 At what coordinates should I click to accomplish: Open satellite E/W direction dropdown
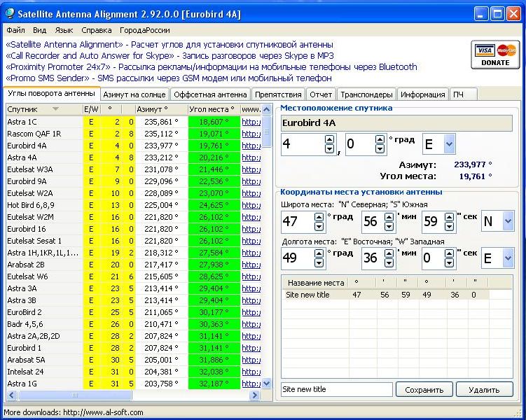click(x=449, y=144)
